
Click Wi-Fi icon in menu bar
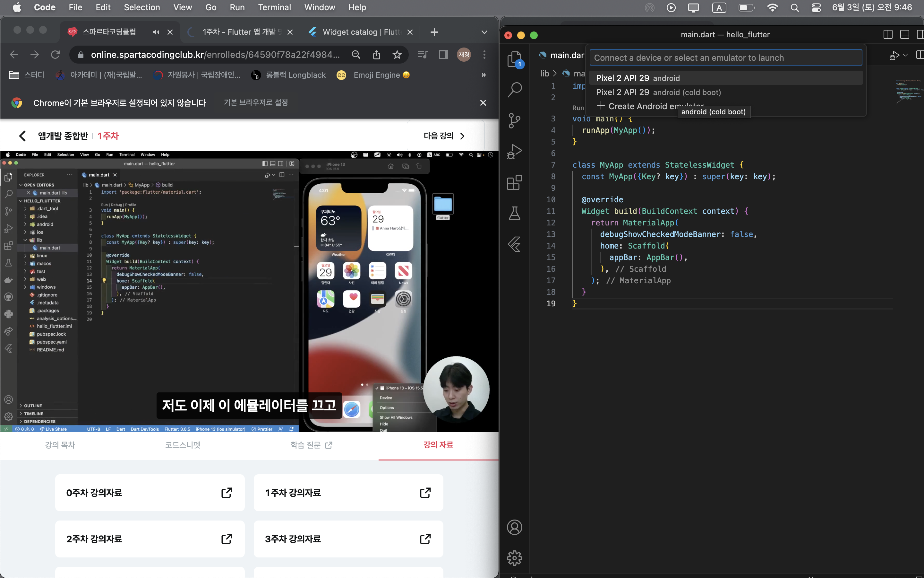point(772,7)
